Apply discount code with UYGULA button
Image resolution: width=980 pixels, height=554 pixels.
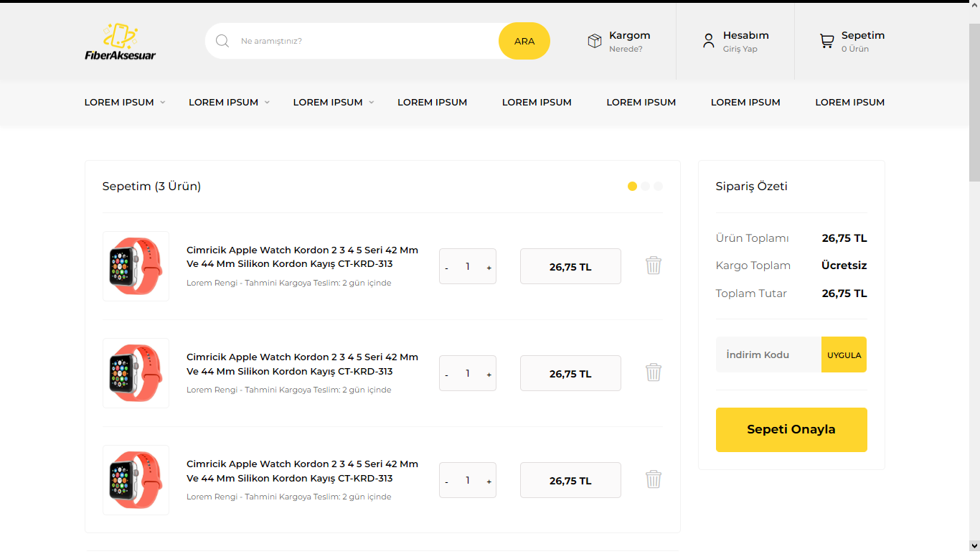tap(844, 355)
